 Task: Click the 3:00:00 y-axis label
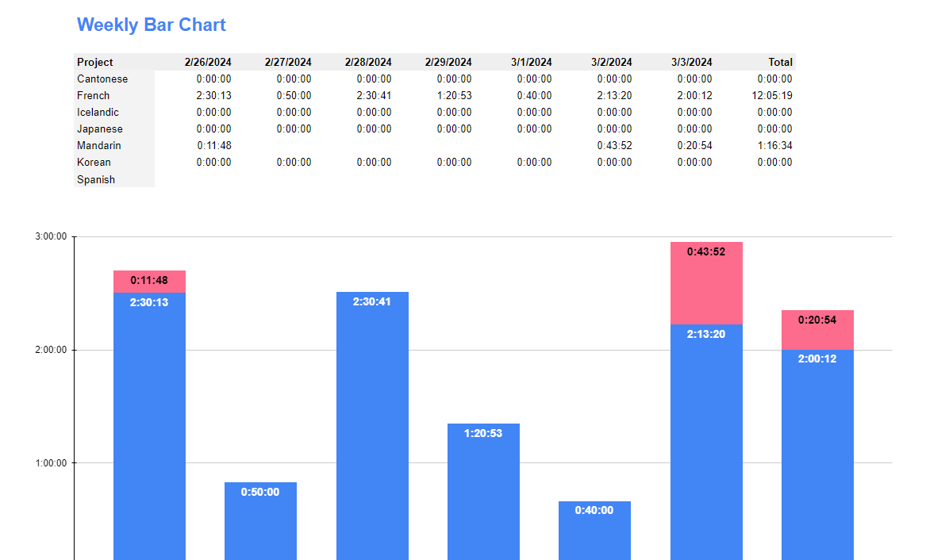[x=53, y=235]
